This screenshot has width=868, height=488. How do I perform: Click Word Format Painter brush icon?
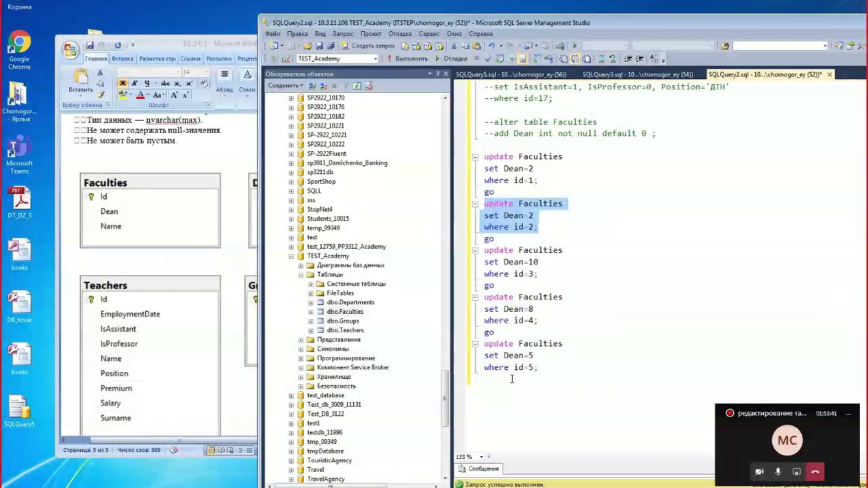(100, 95)
